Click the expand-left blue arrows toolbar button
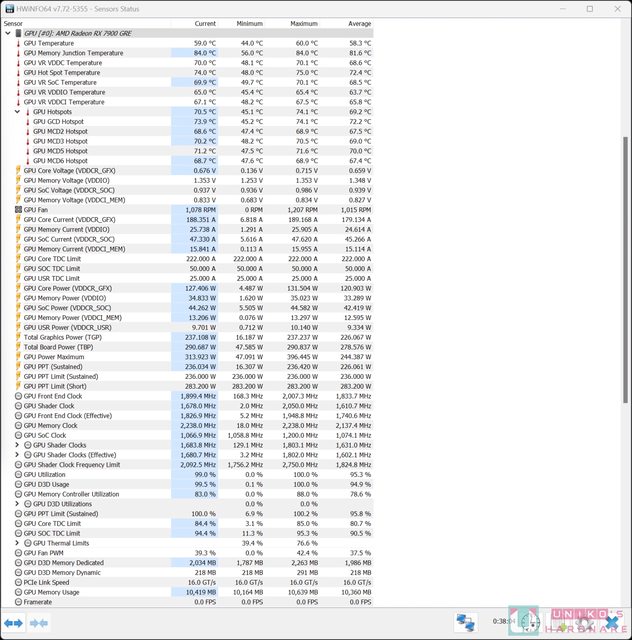The image size is (632, 640). pyautogui.click(x=13, y=623)
